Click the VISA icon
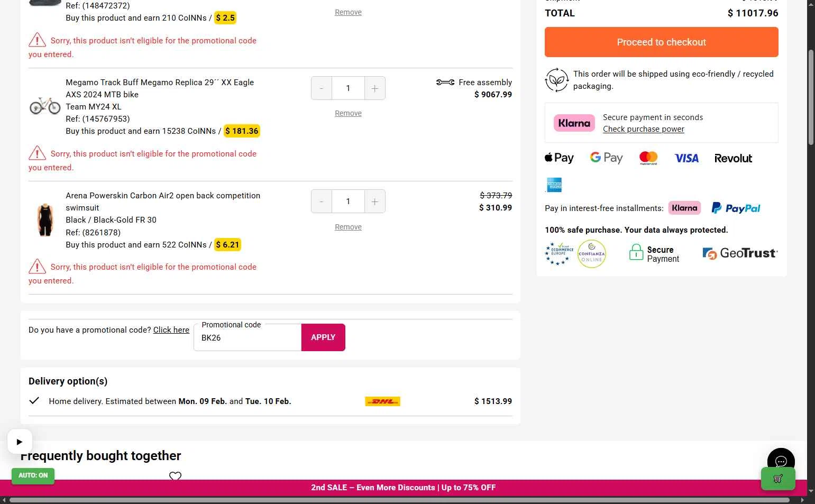815x504 pixels. (x=686, y=158)
